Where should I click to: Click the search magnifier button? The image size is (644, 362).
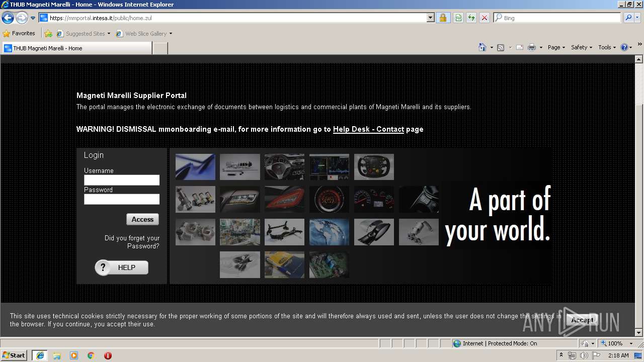click(x=628, y=18)
